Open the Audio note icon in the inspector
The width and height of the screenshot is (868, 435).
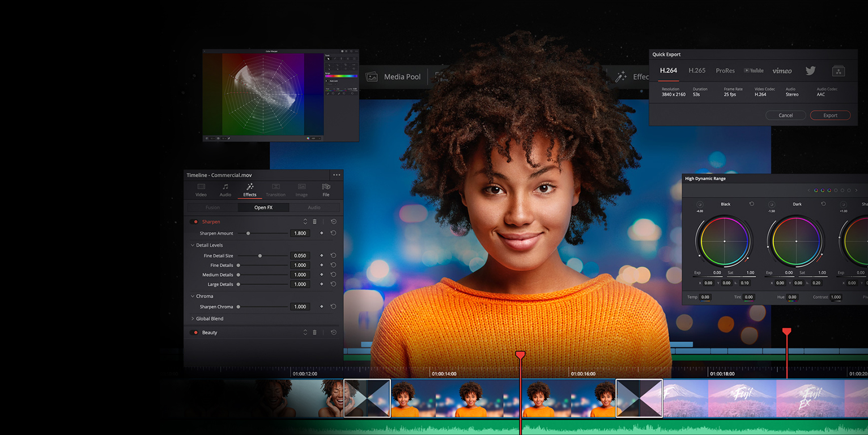pos(225,187)
